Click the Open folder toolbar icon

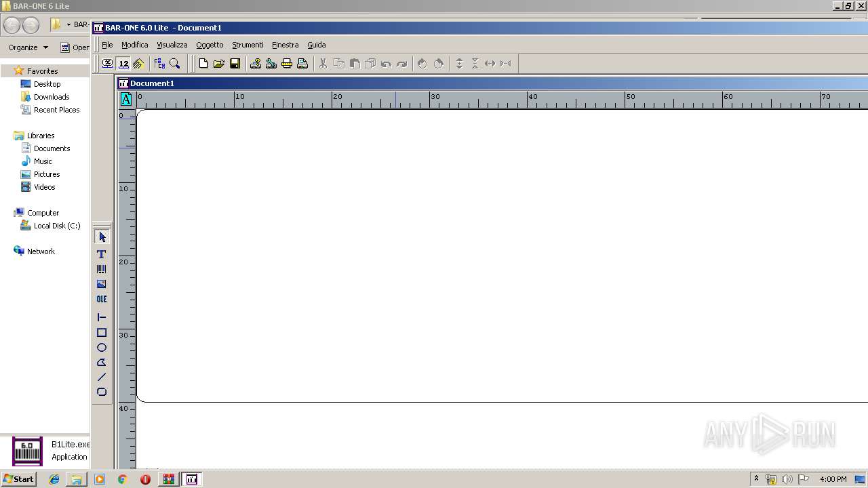219,64
